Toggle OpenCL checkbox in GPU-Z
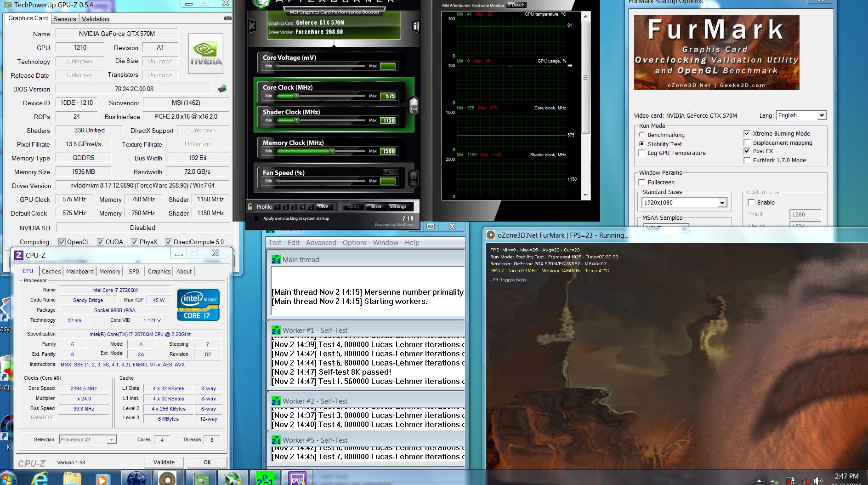868x485 pixels. [x=62, y=242]
